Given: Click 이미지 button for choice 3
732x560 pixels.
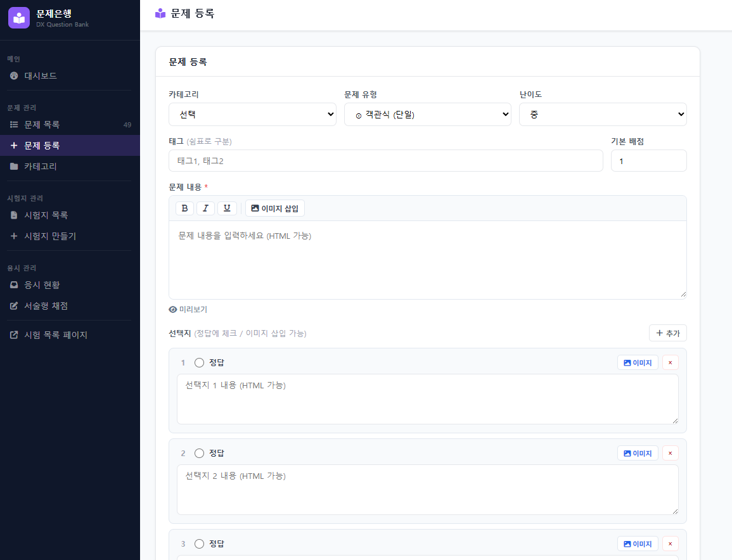Looking at the screenshot, I should pos(638,544).
